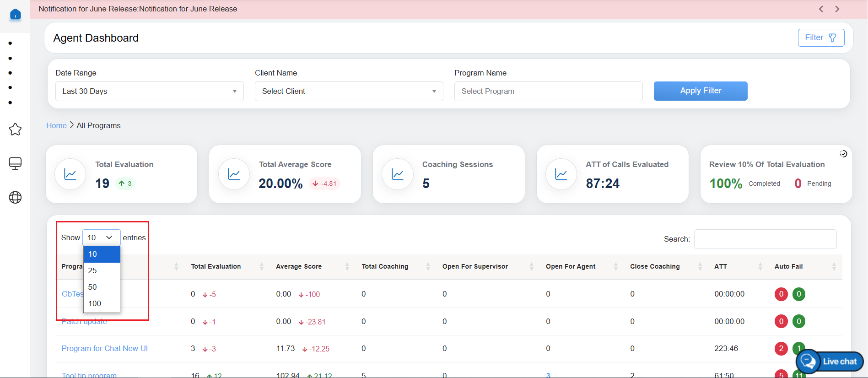Click into the table Search field
The height and width of the screenshot is (378, 868).
click(x=765, y=239)
